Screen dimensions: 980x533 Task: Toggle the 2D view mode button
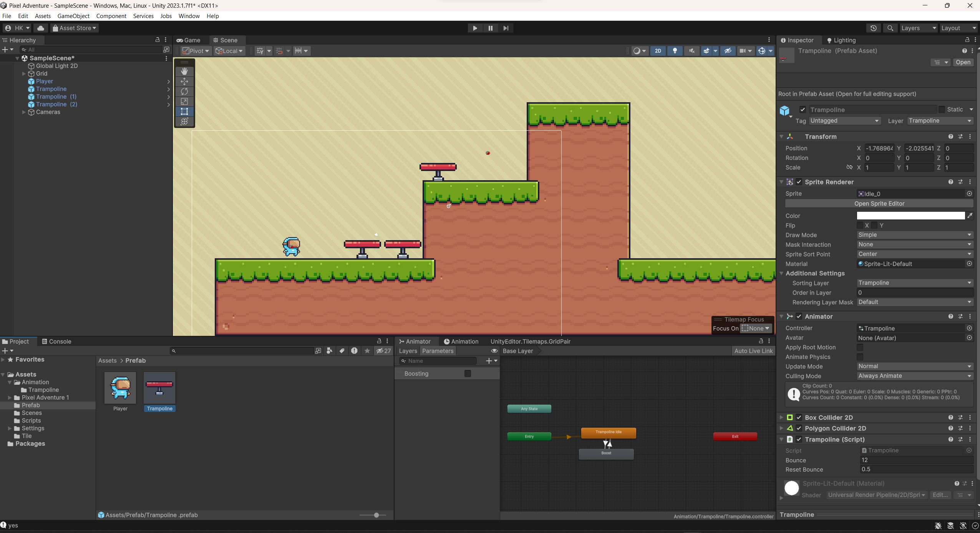coord(658,51)
